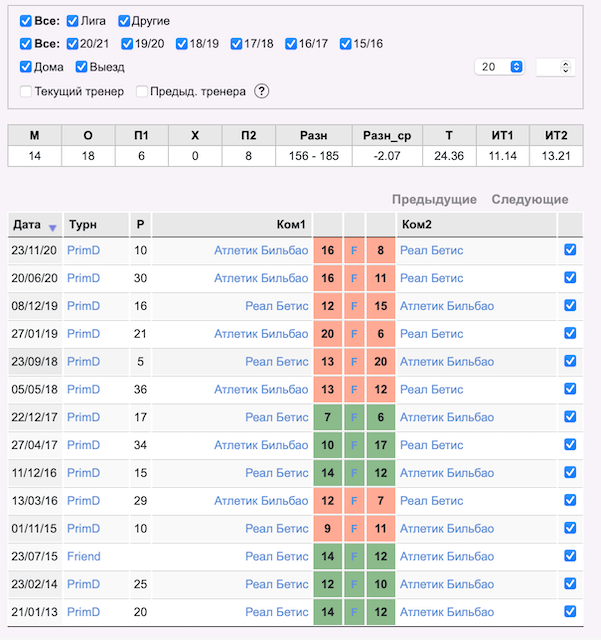Open Атлетик Бильбао in 23/11/20 row

[261, 250]
